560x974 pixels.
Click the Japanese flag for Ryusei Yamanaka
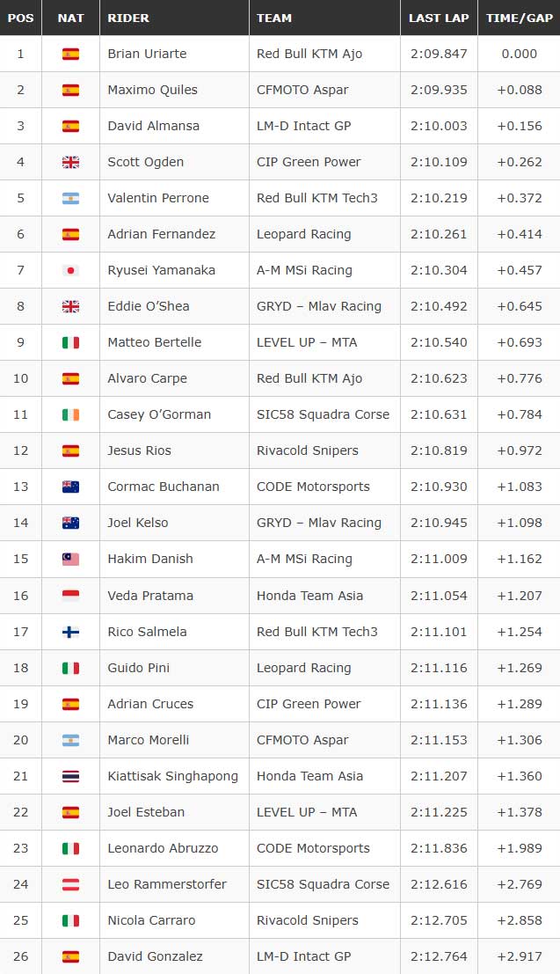[70, 270]
